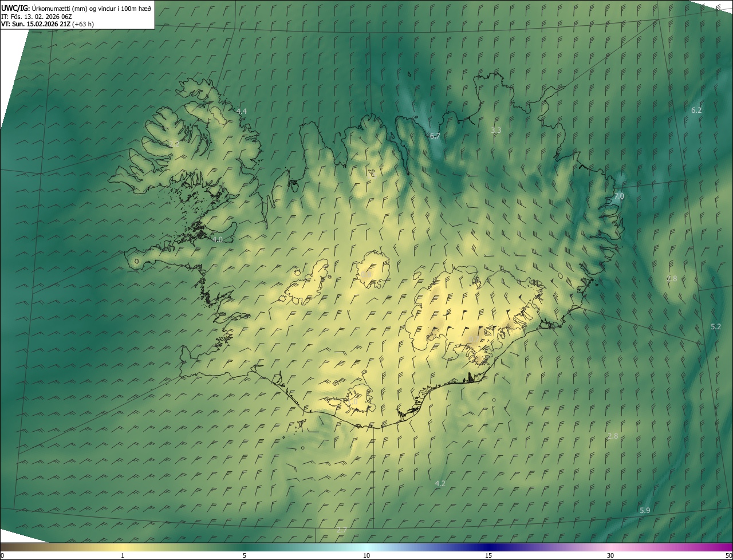Click the 50 tick on the colour scale
The height and width of the screenshot is (560, 733).
pyautogui.click(x=728, y=555)
